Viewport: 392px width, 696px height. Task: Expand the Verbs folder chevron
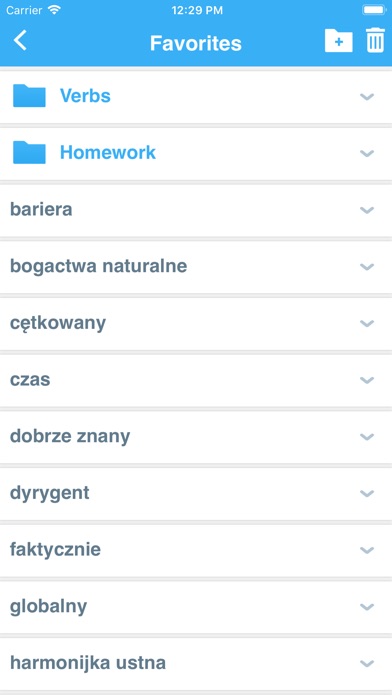click(x=367, y=96)
